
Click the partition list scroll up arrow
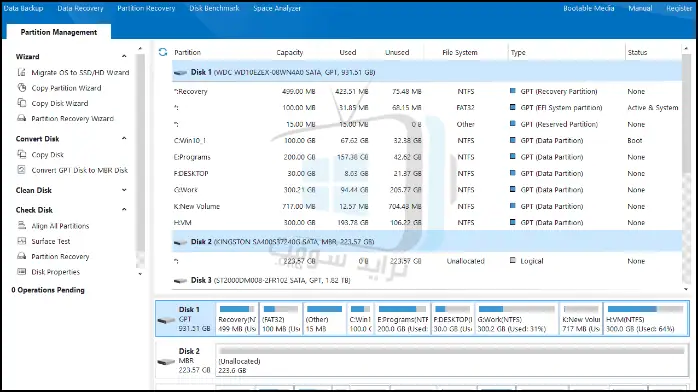tap(686, 48)
